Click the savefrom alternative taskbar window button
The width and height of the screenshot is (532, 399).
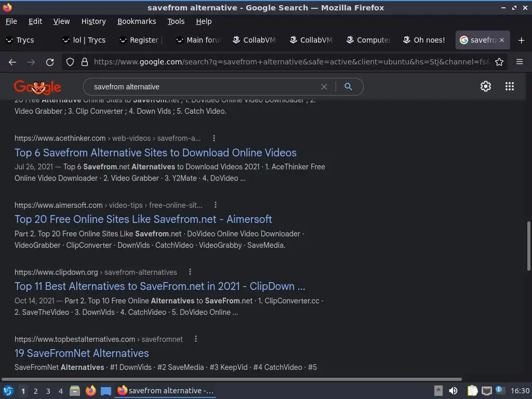pyautogui.click(x=166, y=391)
